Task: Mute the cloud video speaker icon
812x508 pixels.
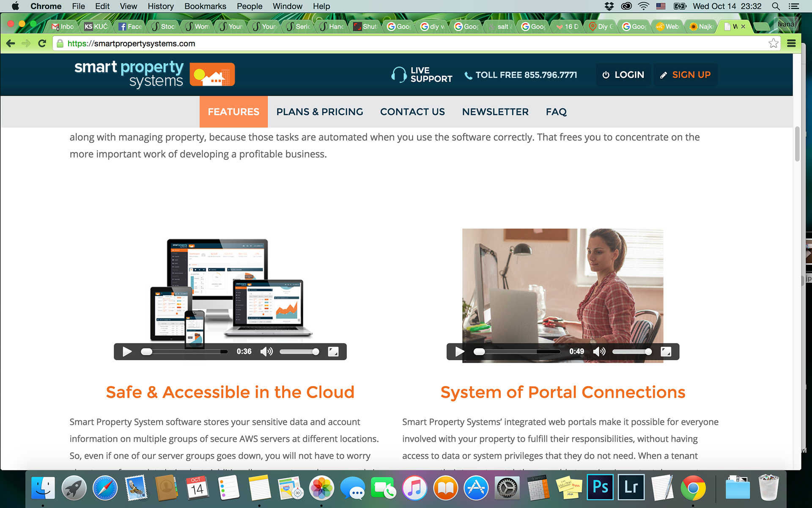Action: tap(266, 352)
